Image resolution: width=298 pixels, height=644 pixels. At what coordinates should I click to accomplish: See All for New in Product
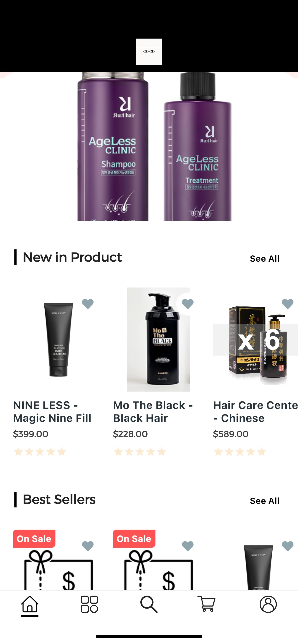[x=264, y=259]
